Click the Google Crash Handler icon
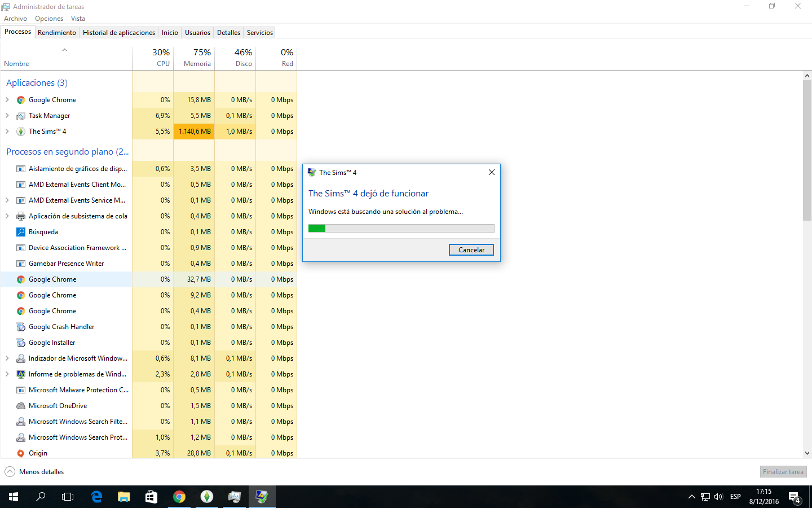This screenshot has height=508, width=812. [21, 327]
